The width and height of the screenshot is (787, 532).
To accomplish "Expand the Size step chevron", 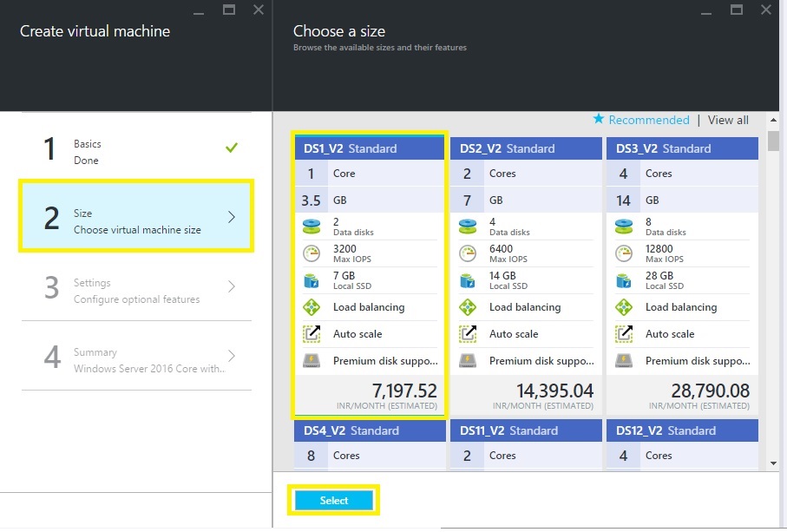I will [x=232, y=217].
